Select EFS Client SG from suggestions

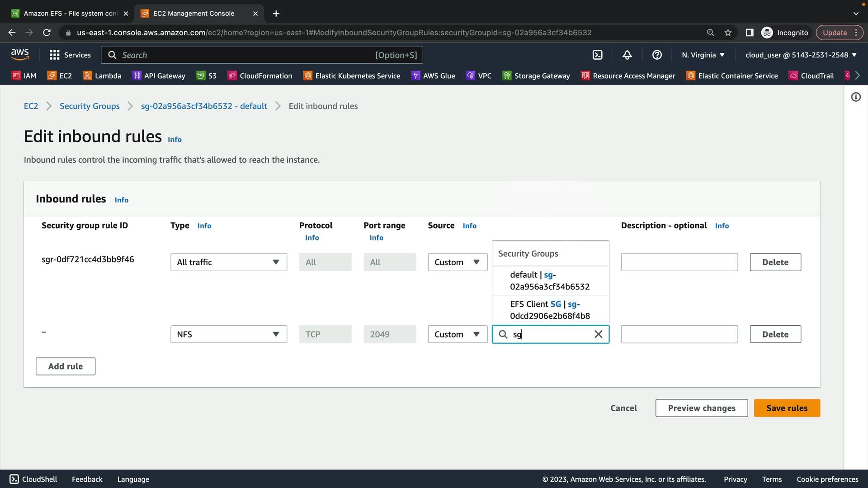point(549,310)
